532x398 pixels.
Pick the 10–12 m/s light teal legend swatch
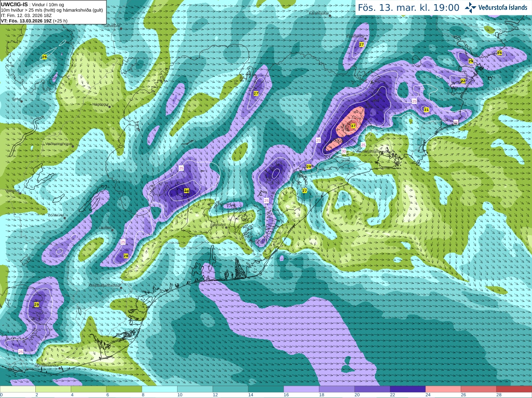point(195,389)
